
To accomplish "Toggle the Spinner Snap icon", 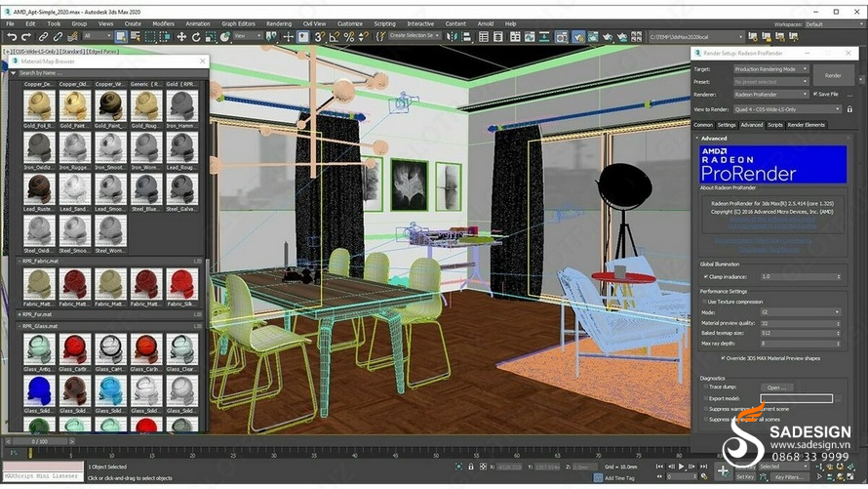I will [363, 37].
